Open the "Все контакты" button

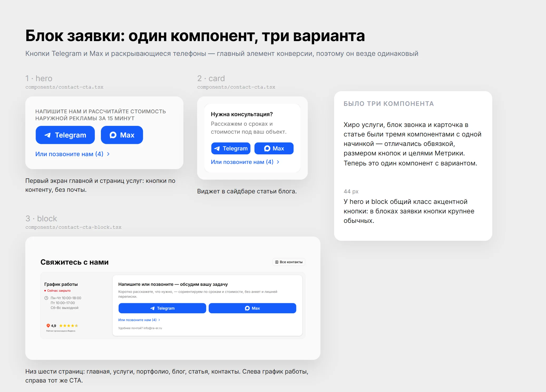point(289,262)
